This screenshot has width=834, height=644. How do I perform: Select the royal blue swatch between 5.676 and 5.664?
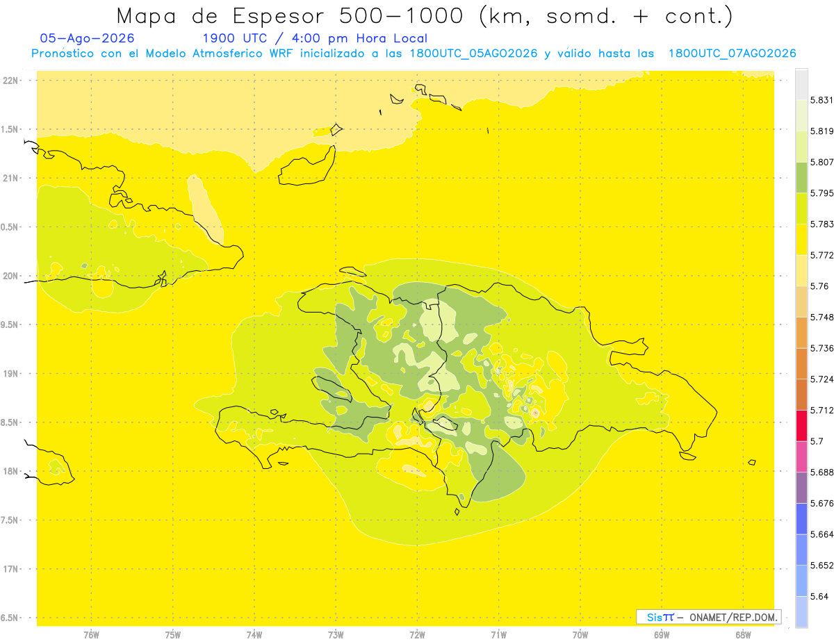point(801,518)
